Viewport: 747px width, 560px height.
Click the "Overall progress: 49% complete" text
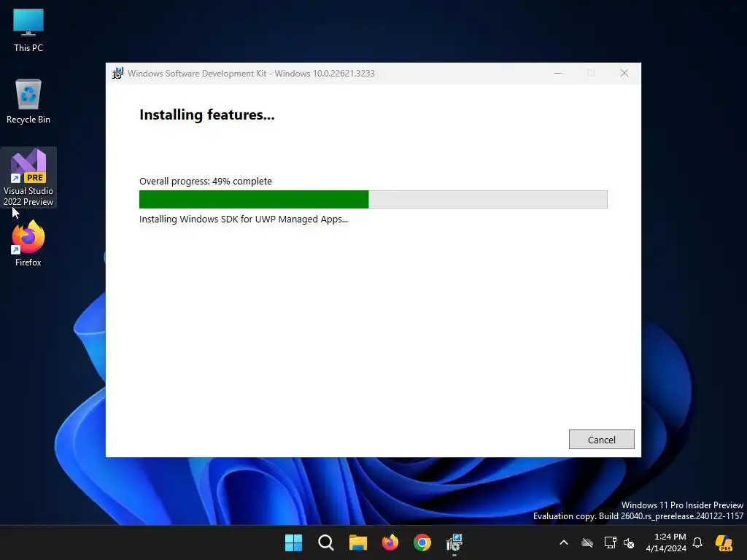click(x=205, y=182)
